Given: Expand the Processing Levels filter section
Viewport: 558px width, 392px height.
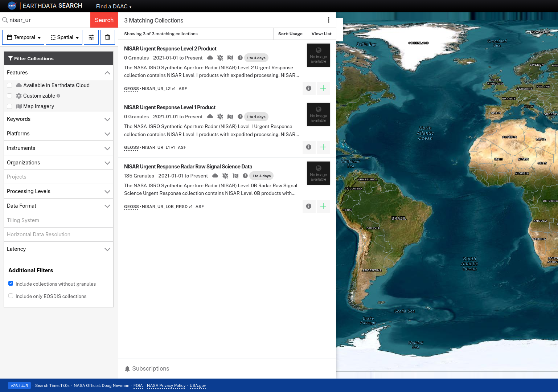Looking at the screenshot, I should (58, 191).
